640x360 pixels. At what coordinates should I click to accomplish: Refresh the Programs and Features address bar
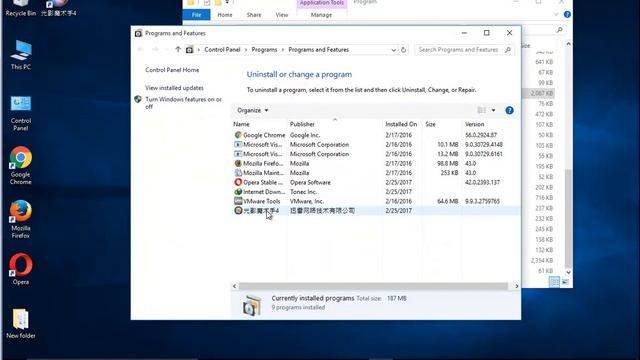point(403,50)
